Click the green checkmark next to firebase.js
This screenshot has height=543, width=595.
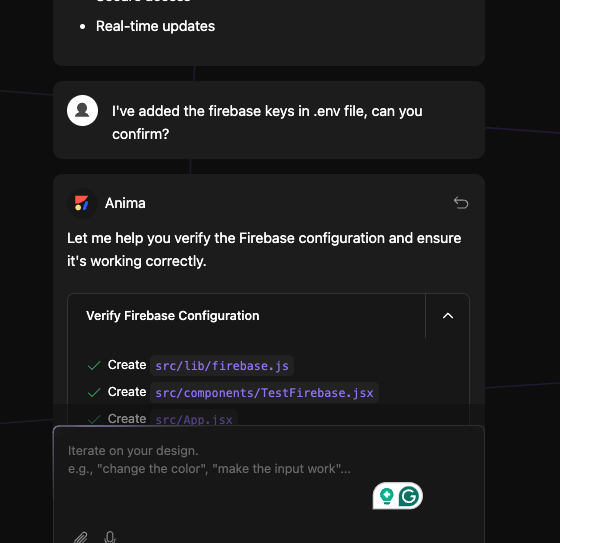pyautogui.click(x=94, y=365)
